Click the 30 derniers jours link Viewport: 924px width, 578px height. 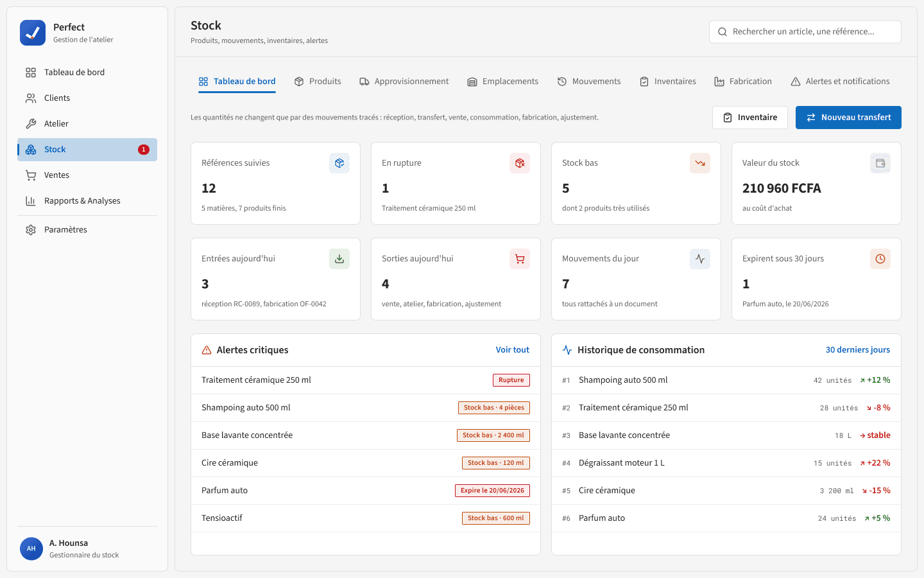(x=858, y=350)
